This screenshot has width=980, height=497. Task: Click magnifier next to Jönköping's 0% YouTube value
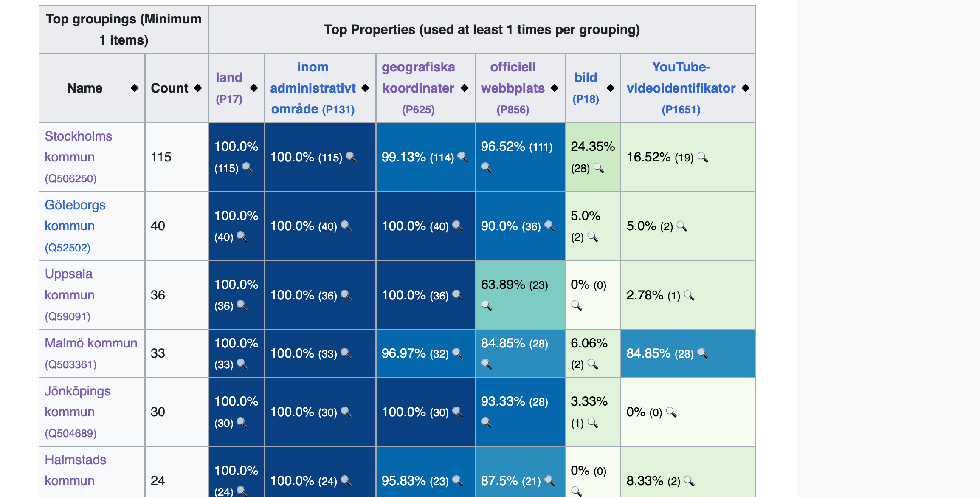point(671,412)
